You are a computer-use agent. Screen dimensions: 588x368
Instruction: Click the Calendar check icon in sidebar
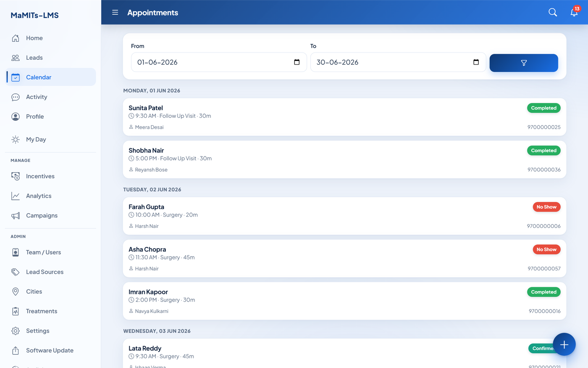click(x=16, y=77)
